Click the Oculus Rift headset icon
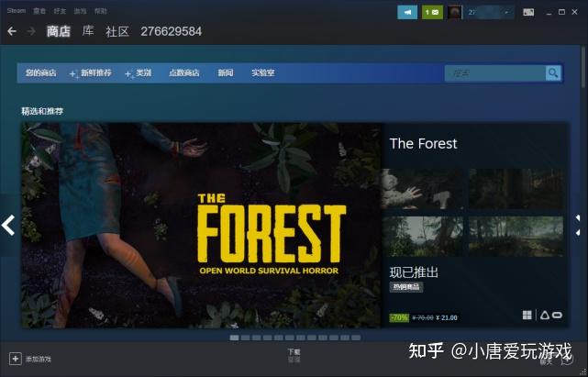Image resolution: width=588 pixels, height=377 pixels. point(557,316)
